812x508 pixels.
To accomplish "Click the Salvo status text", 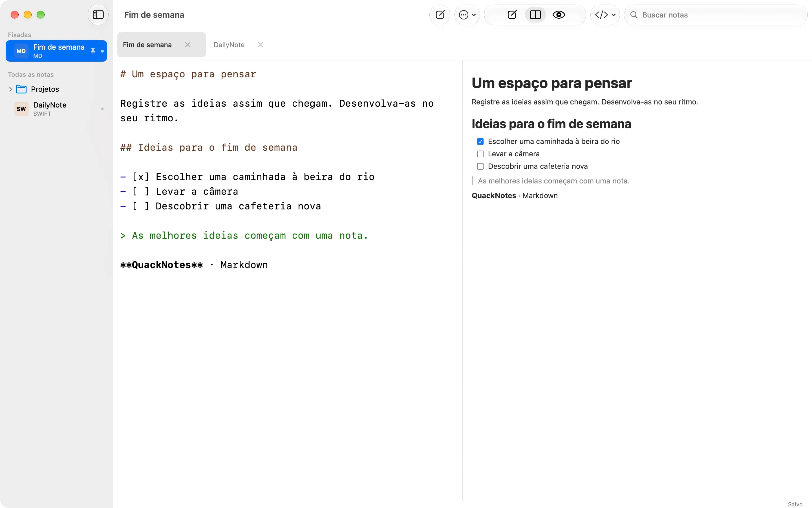I will (x=795, y=504).
